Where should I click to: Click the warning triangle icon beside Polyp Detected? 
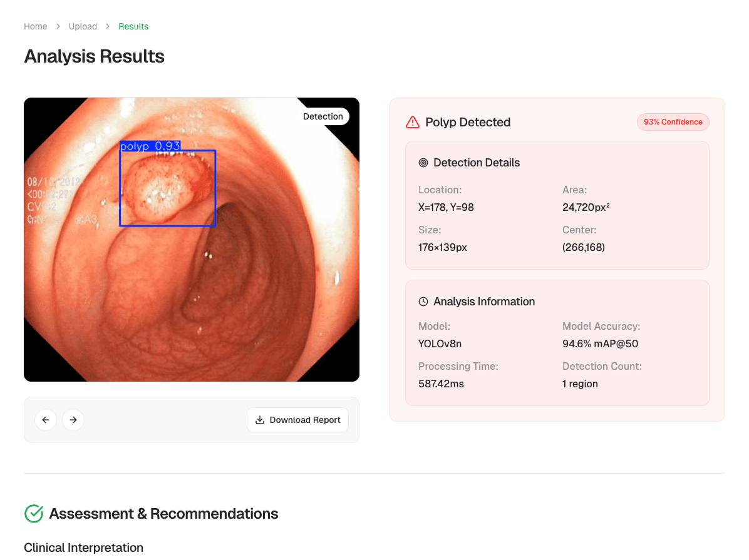pyautogui.click(x=413, y=122)
